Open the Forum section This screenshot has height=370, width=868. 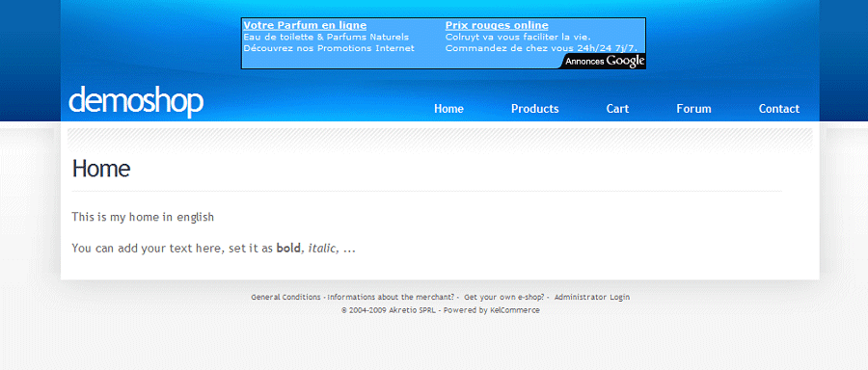[693, 109]
